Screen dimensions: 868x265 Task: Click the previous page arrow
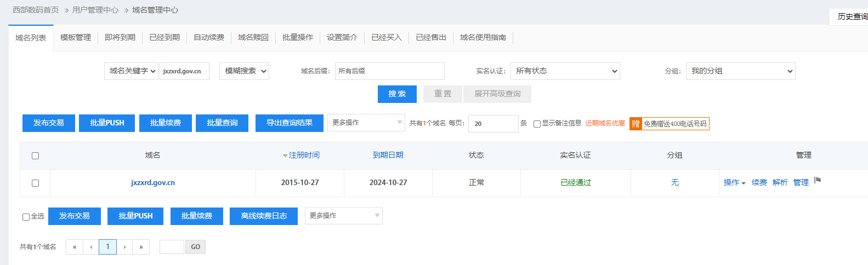[x=91, y=247]
